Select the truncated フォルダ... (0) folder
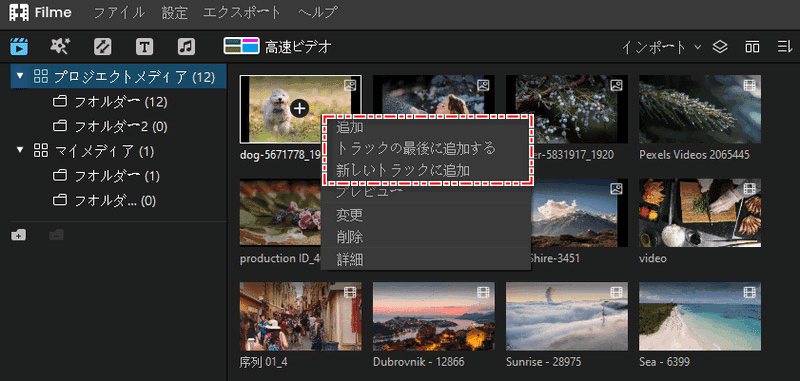Viewport: 800px width, 381px height. (x=104, y=201)
